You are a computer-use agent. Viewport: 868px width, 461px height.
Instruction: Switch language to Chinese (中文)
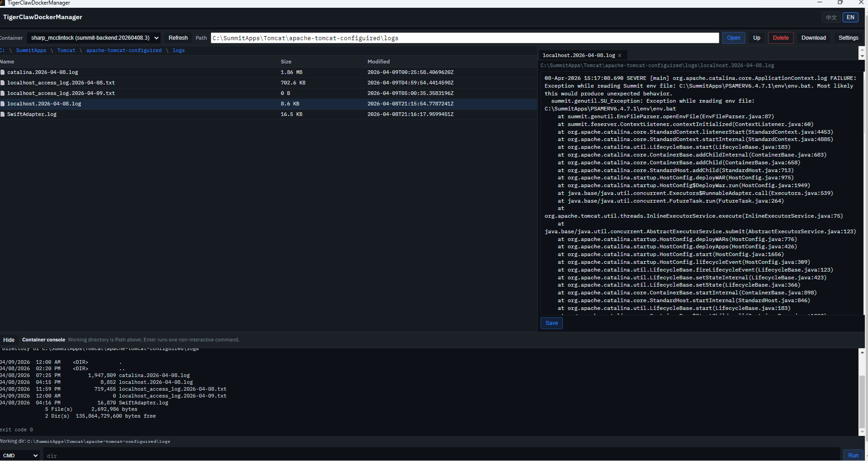831,17
